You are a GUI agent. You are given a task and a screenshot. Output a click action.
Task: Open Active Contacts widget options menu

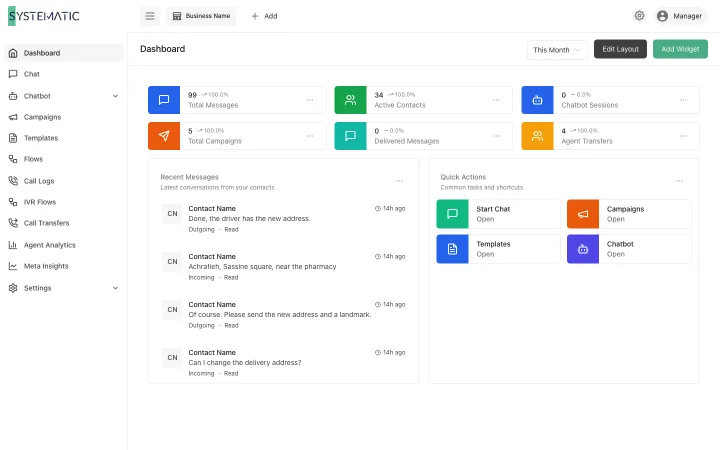pos(496,100)
